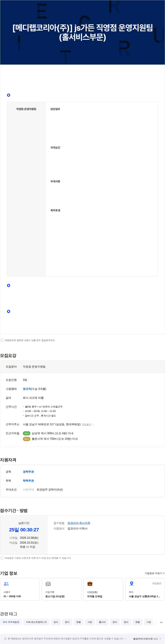Click the 담당업무 heading

coord(55,109)
